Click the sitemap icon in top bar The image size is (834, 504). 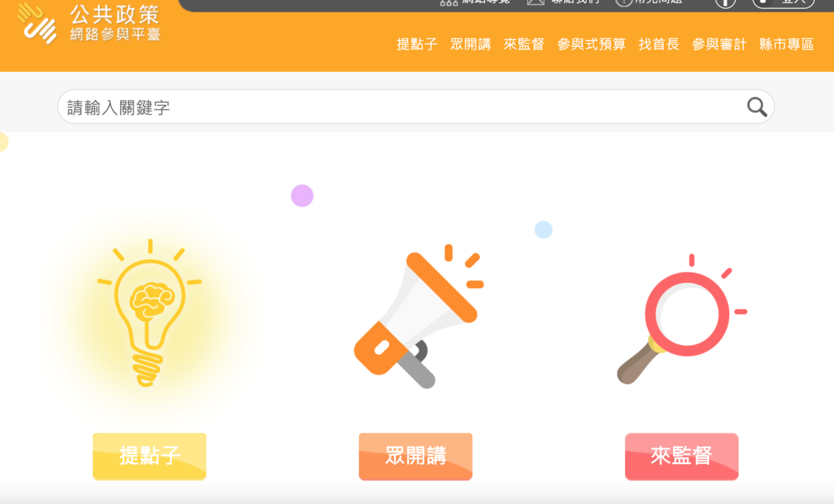(449, 3)
